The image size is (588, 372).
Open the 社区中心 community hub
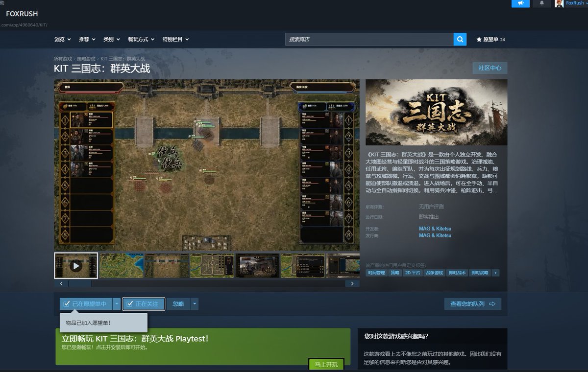point(490,68)
